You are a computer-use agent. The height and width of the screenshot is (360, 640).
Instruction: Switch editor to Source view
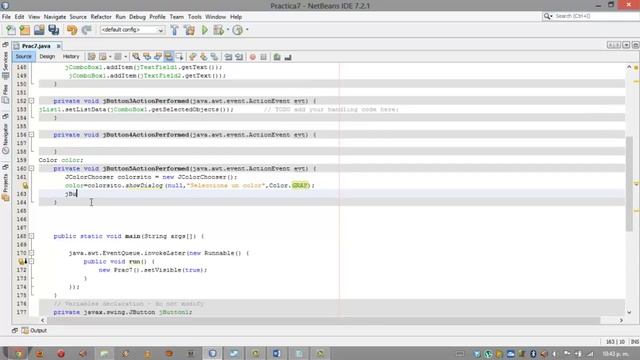click(x=24, y=57)
